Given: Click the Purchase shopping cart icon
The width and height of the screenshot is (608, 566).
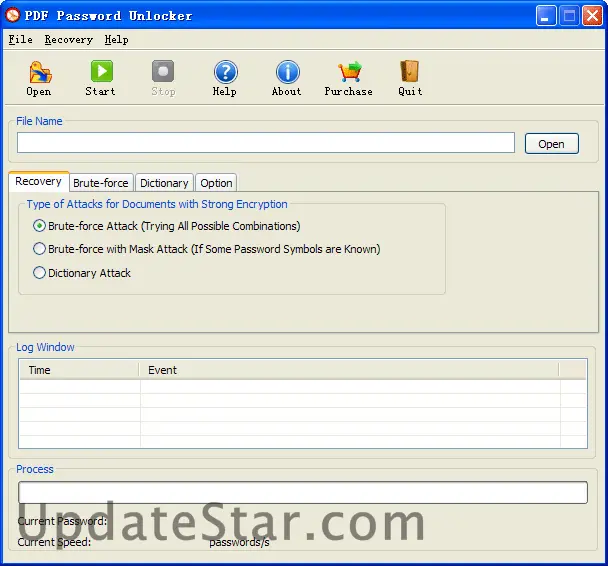Looking at the screenshot, I should point(349,72).
